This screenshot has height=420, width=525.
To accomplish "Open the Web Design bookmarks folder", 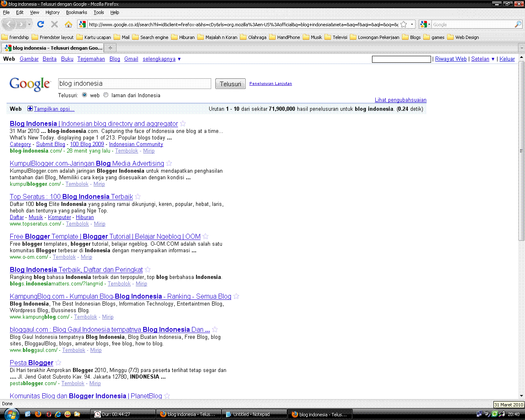I will pos(463,37).
